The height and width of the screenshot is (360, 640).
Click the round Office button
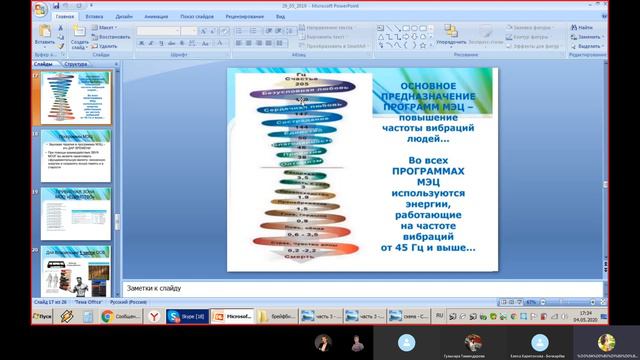41,10
